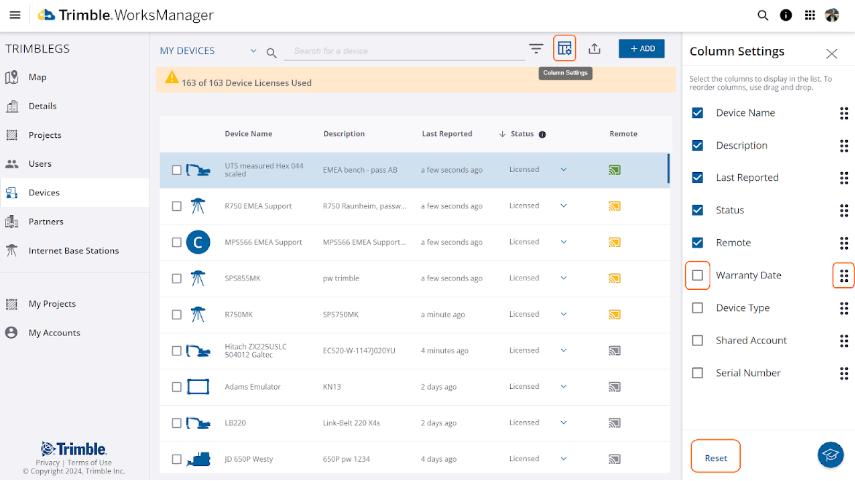The image size is (855, 481).
Task: Open the Column Settings icon
Action: (x=565, y=48)
